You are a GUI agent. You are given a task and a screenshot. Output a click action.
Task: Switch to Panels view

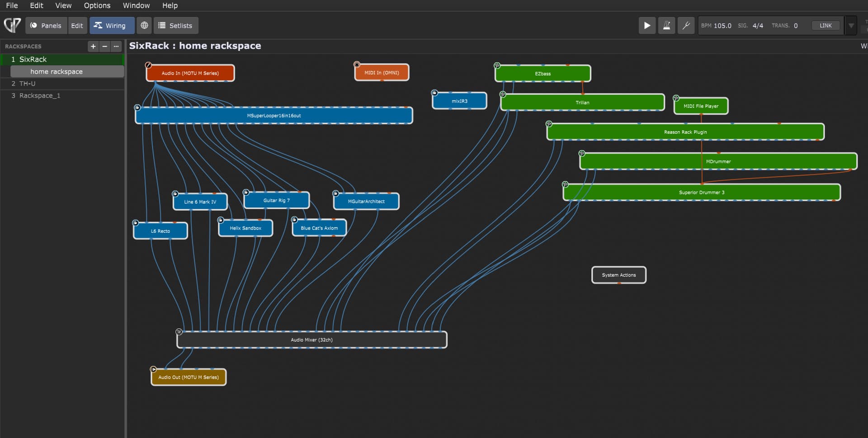[x=46, y=25]
